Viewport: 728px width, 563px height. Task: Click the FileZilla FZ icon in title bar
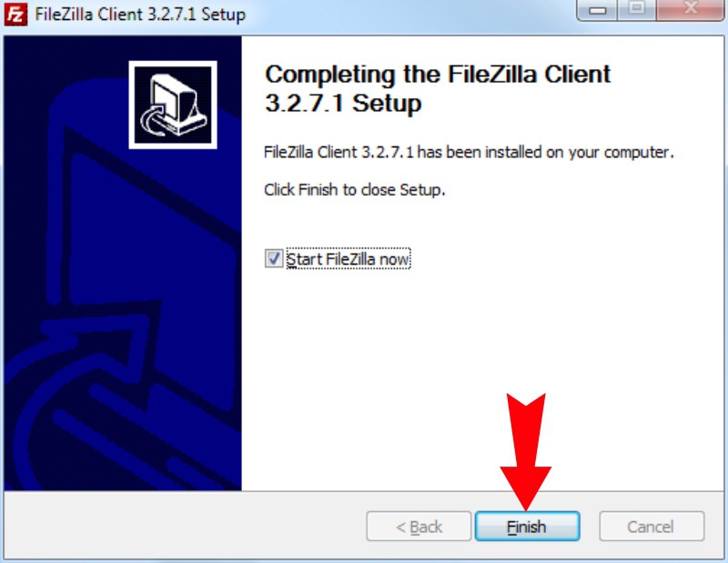pos(15,14)
